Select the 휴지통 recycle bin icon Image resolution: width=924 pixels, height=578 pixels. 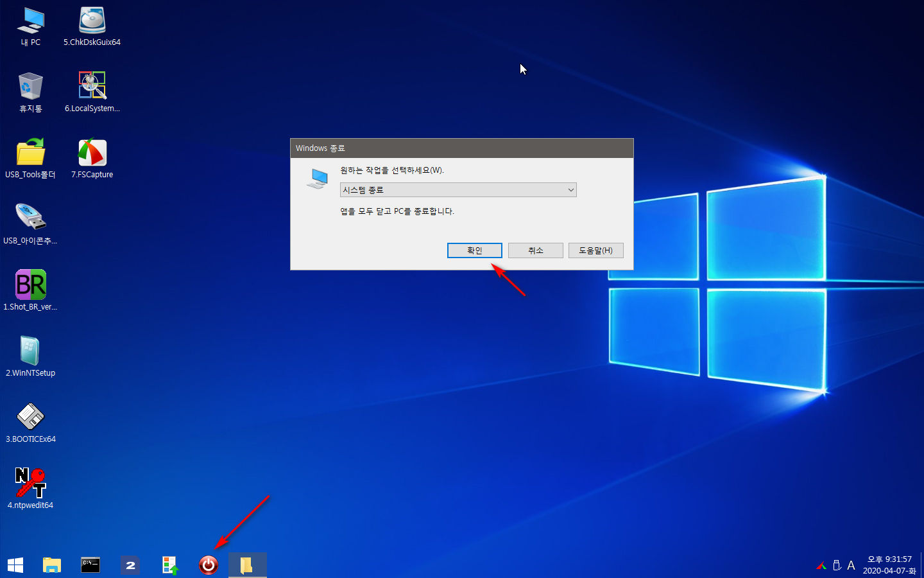pos(31,93)
